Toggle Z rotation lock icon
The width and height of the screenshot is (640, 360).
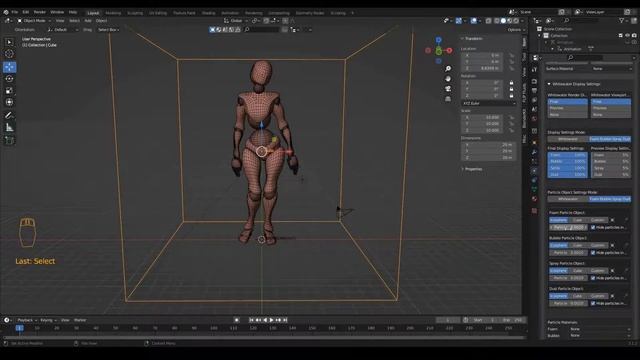tap(511, 96)
